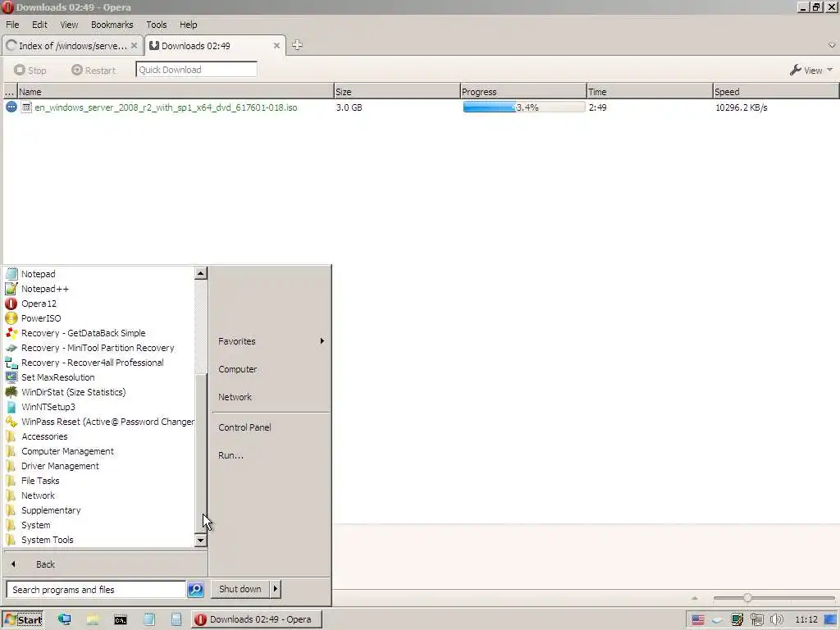Click the show desktop icon beside the clock

(x=831, y=620)
